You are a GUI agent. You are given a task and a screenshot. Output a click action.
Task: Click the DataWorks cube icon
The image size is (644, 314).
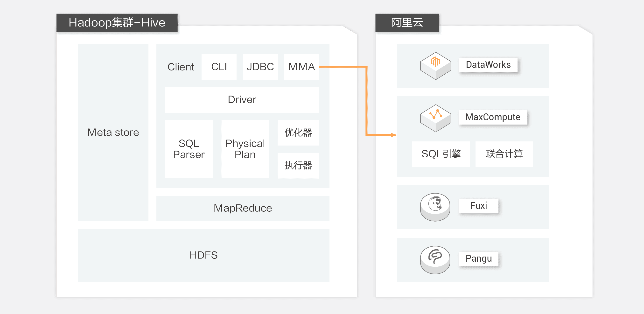pyautogui.click(x=435, y=66)
